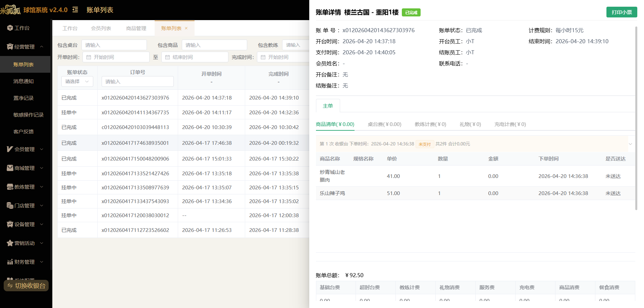
Task: Click the 营销活动 star icon
Action: pyautogui.click(x=10, y=243)
